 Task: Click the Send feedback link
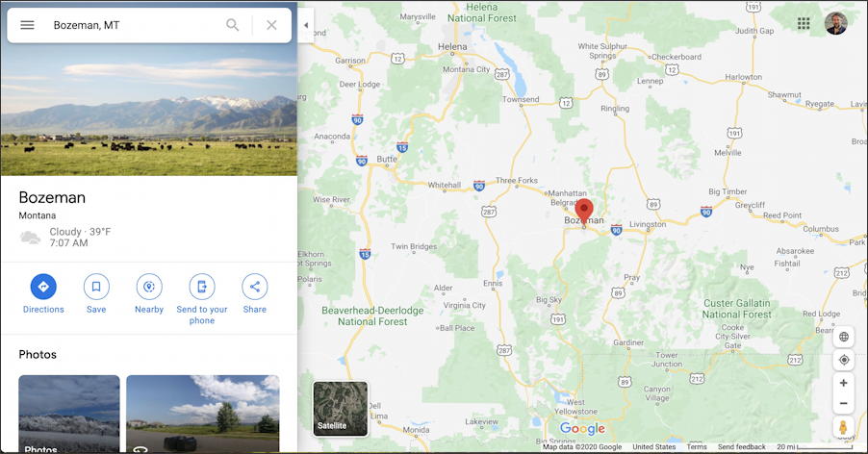point(742,447)
